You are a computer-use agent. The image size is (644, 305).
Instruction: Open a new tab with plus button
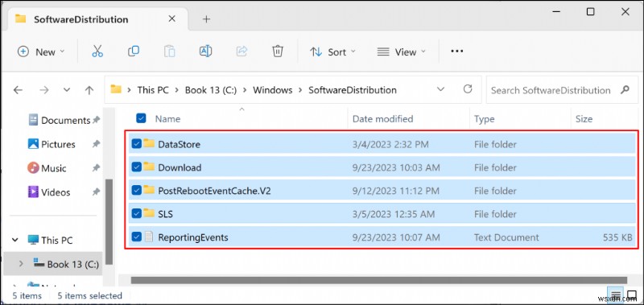[x=206, y=19]
